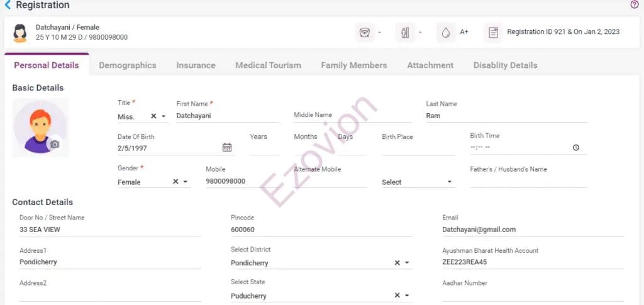
Task: Click the camera icon on profile photo
Action: click(x=55, y=145)
